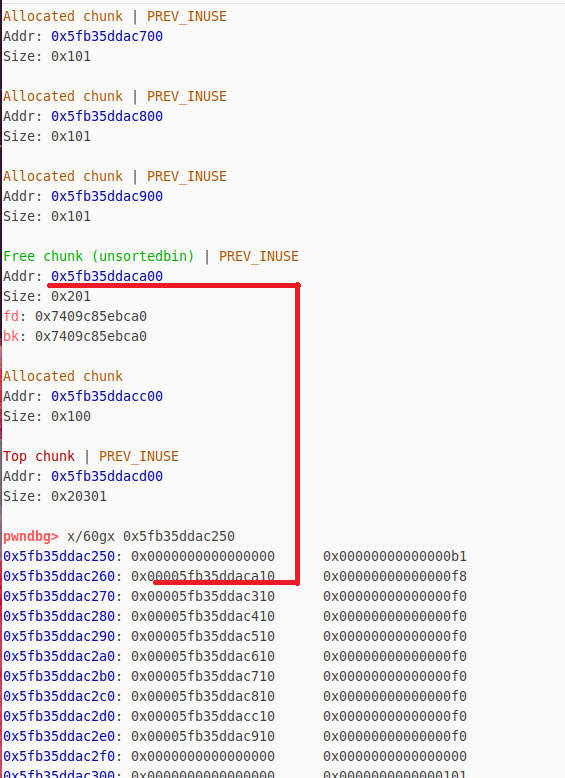This screenshot has width=565, height=778.
Task: Select pointer 0x00005fb35ddac610 in the dump
Action: [203, 656]
